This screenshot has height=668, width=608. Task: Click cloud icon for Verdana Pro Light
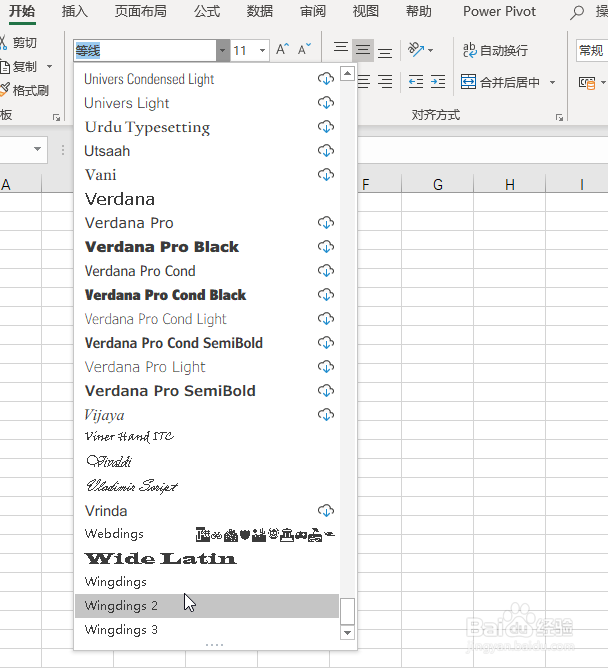pos(326,366)
